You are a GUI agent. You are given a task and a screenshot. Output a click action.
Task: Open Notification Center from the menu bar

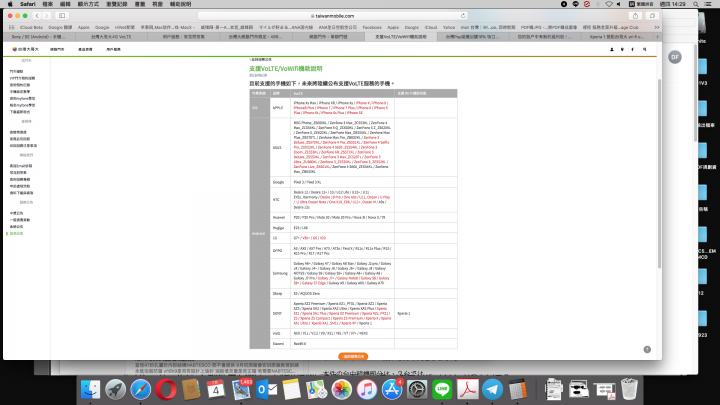click(x=709, y=4)
